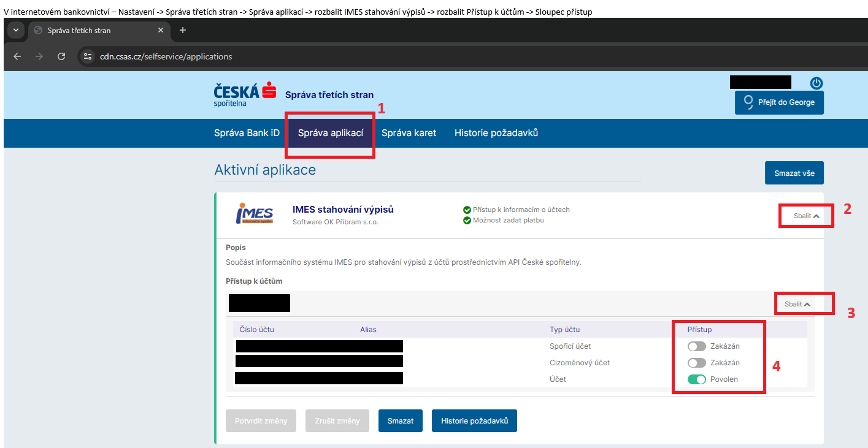868x448 pixels.
Task: Reload the page with the refresh icon
Action: pos(61,56)
